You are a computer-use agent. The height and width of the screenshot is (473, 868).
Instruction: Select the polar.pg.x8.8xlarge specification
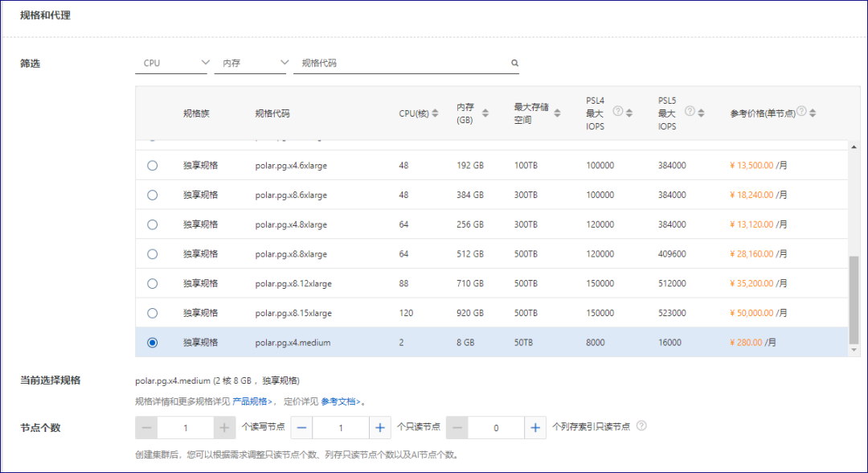click(153, 253)
